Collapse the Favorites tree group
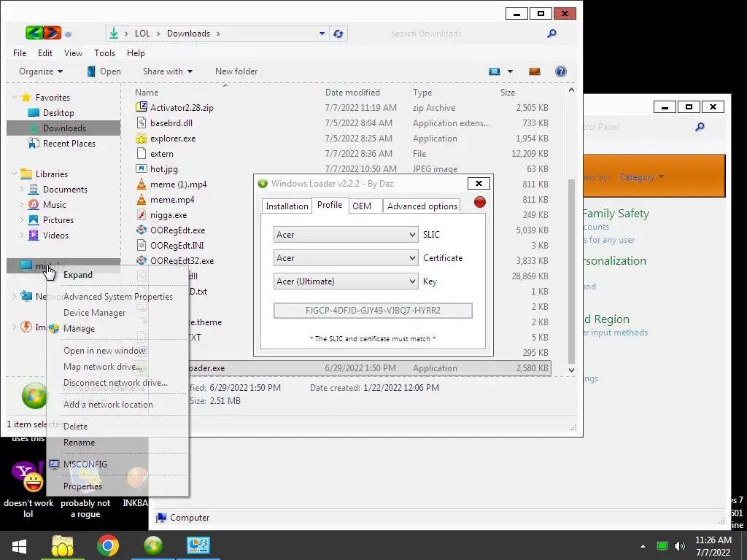Viewport: 747px width, 560px height. point(14,97)
